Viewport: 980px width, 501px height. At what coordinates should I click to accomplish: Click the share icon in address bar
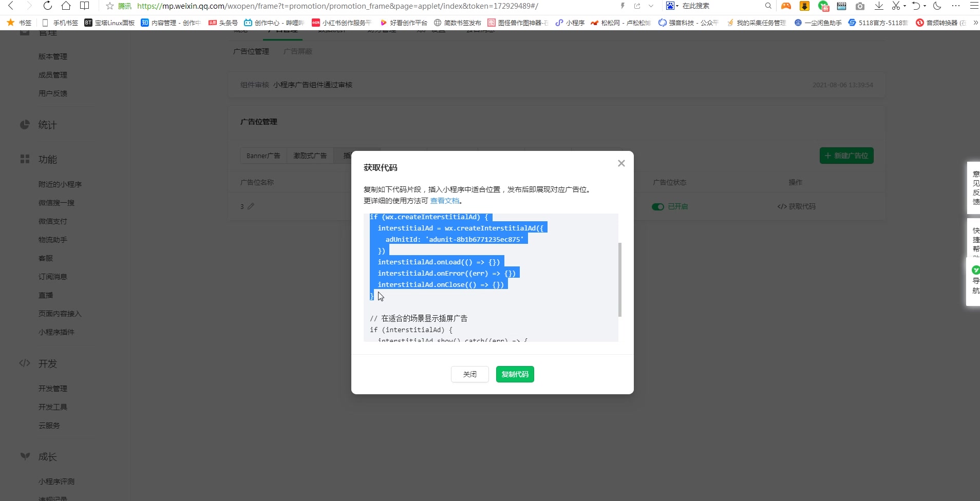(x=637, y=6)
